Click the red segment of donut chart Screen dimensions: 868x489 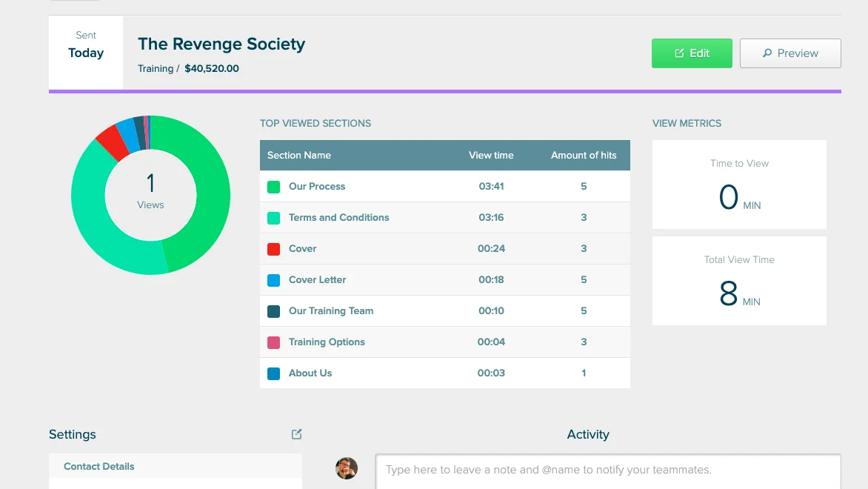click(112, 142)
